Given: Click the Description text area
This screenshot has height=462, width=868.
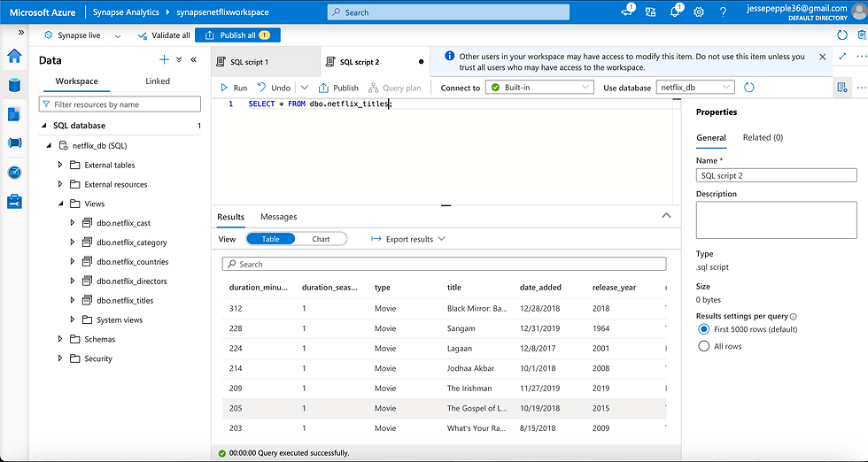Looking at the screenshot, I should point(776,219).
